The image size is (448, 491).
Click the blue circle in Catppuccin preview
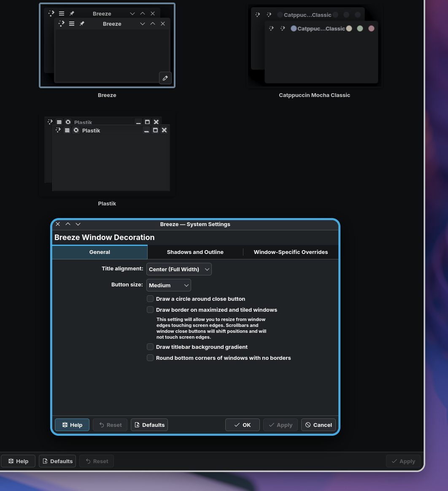294,29
